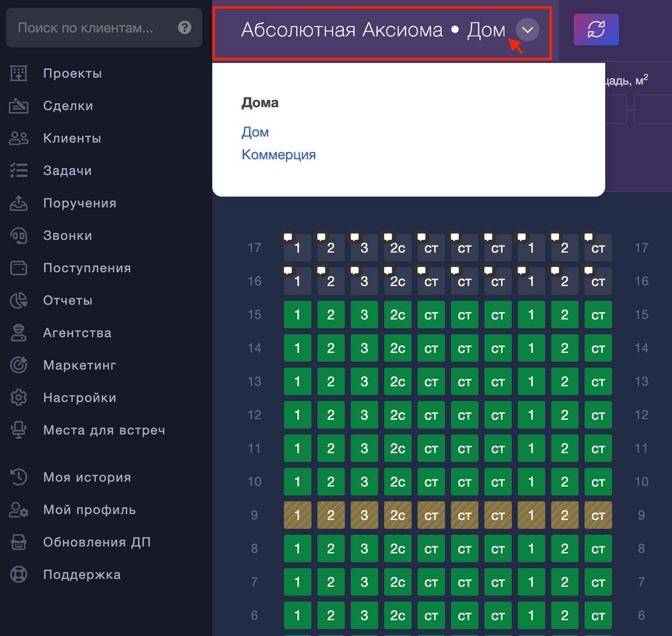Select striped reserved apartment 3 on floor 9
The width and height of the screenshot is (672, 636).
364,515
